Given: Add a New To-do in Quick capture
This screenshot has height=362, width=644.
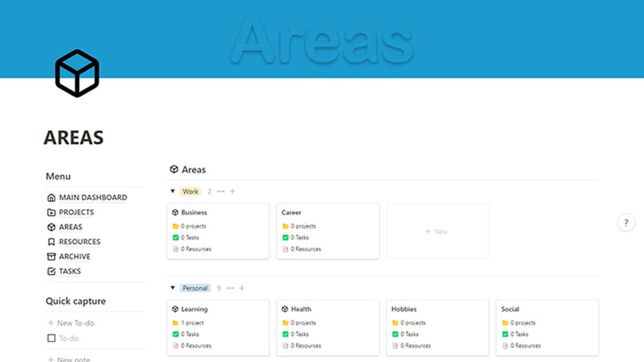Looking at the screenshot, I should point(71,323).
